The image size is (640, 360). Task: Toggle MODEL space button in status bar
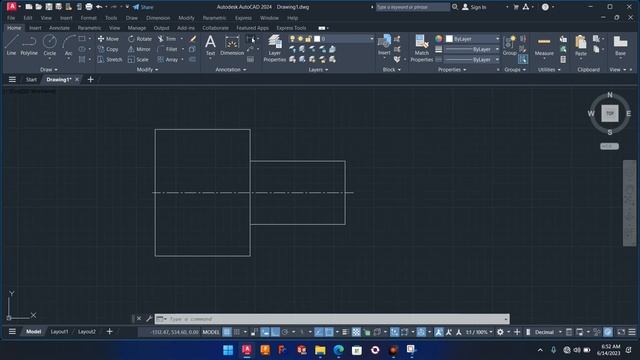tap(211, 332)
